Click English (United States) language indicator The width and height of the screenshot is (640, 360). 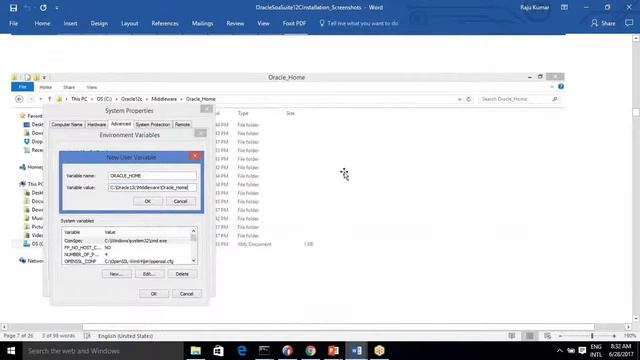tap(126, 336)
